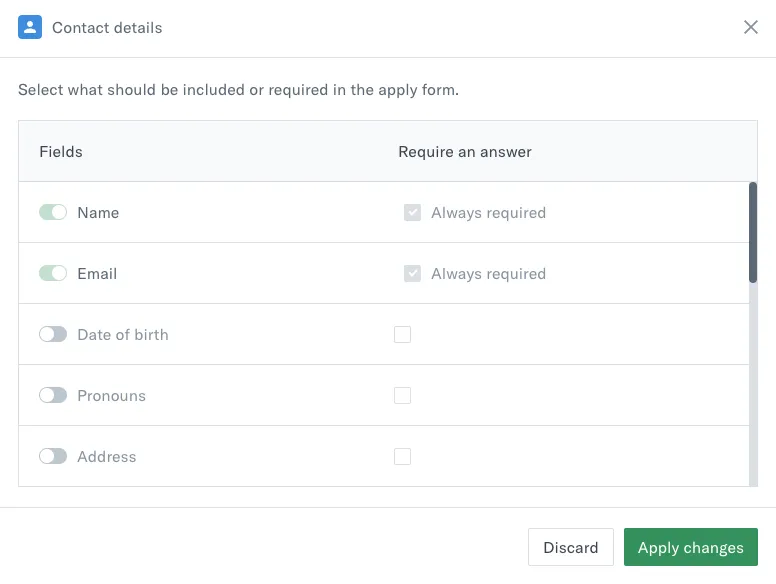Close the Contact details dialog
The image size is (776, 584).
751,27
